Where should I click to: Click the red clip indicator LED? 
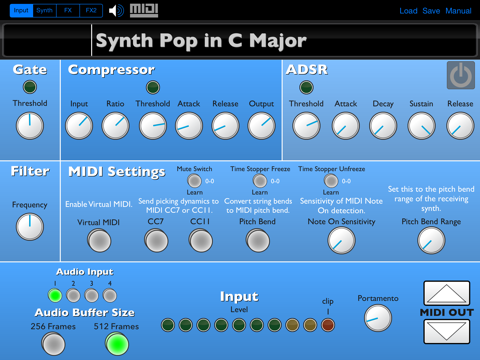pos(328,325)
